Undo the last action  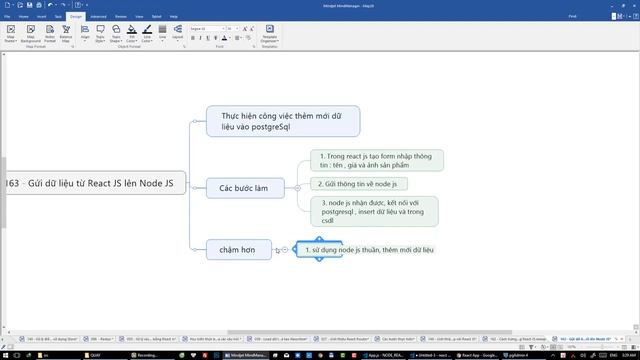click(50, 5)
